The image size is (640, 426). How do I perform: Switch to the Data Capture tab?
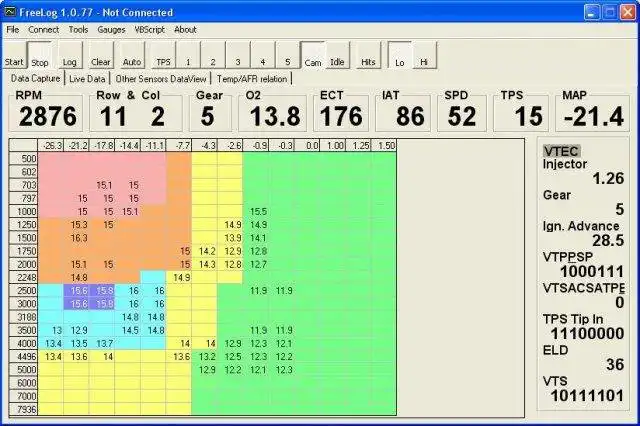pos(36,78)
